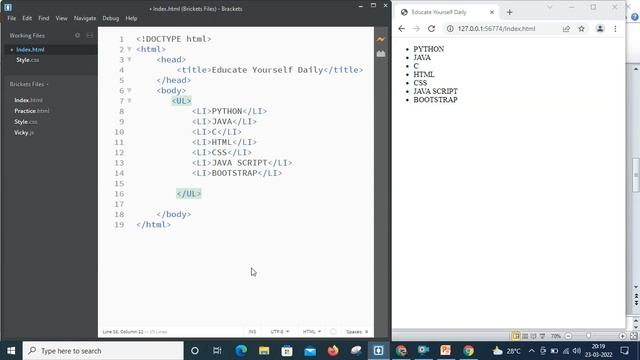Open the Debug menu
This screenshot has width=640, height=360.
coord(111,18)
